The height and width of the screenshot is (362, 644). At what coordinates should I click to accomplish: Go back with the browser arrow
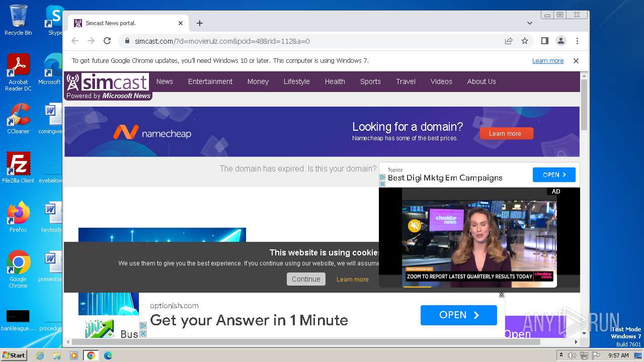point(75,41)
